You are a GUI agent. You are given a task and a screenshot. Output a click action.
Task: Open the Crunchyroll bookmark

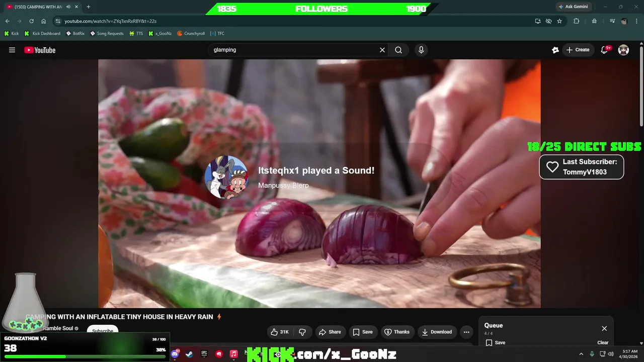click(x=191, y=34)
